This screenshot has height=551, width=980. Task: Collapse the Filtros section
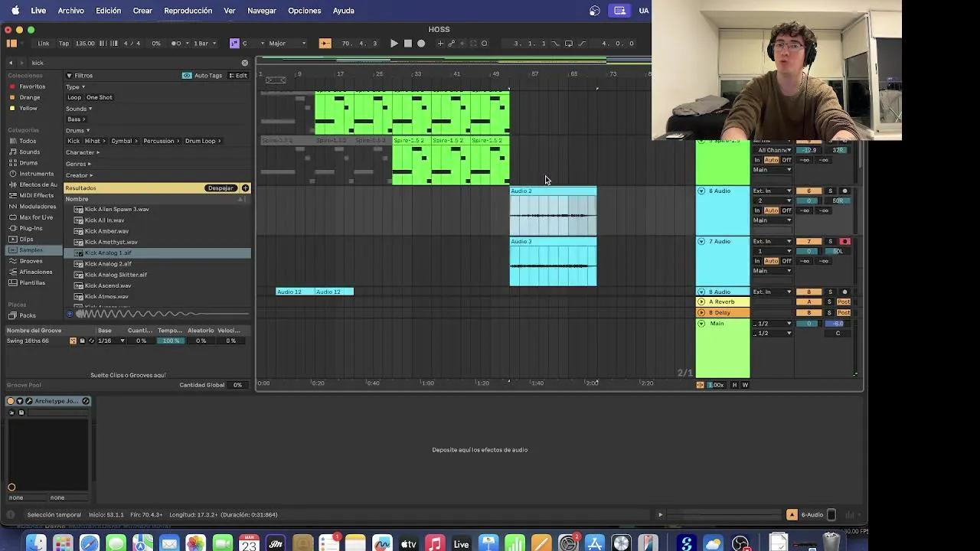tap(69, 76)
